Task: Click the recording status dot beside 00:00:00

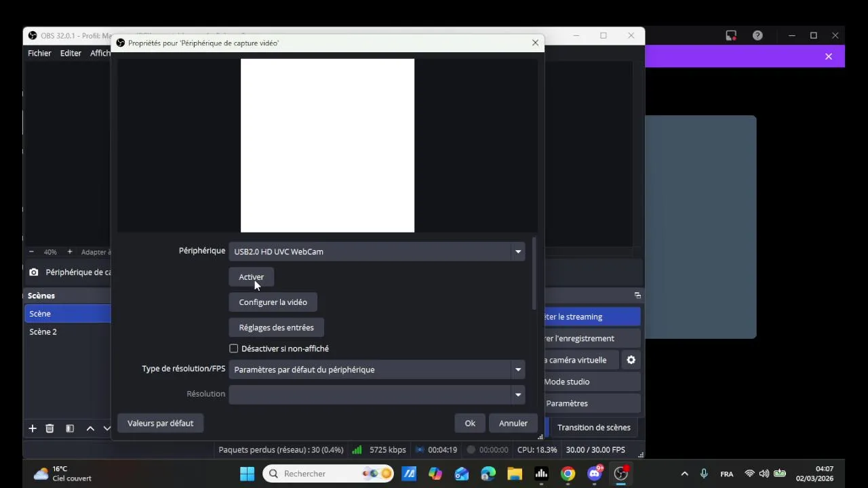Action: [x=471, y=450]
